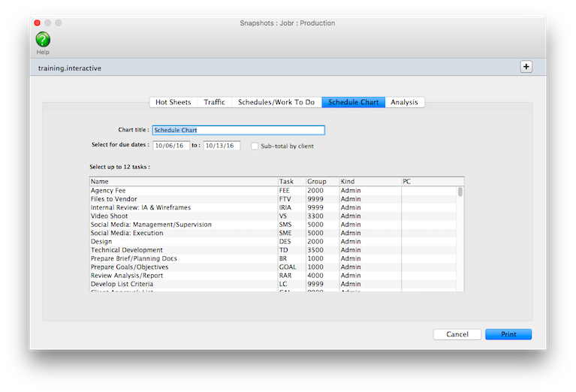Click the plus button at top right
The height and width of the screenshot is (392, 576).
(526, 67)
